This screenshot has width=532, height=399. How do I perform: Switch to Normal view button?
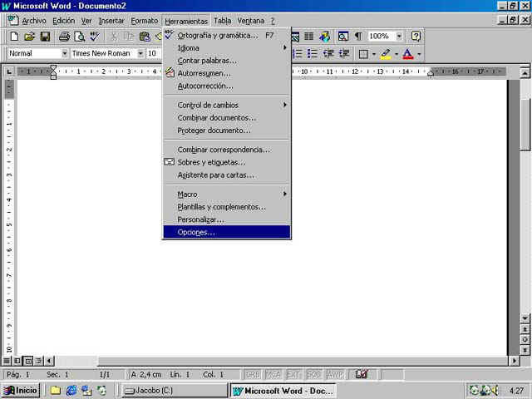coord(7,361)
